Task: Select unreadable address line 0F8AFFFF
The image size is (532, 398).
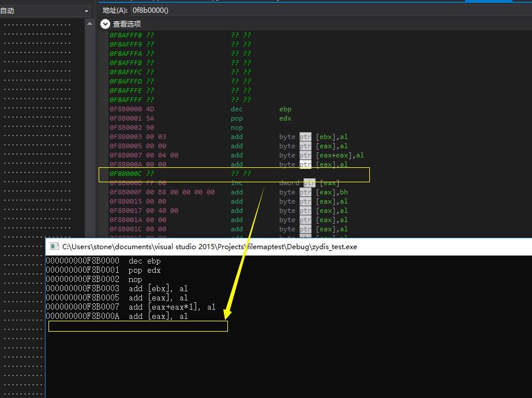Action: click(180, 99)
